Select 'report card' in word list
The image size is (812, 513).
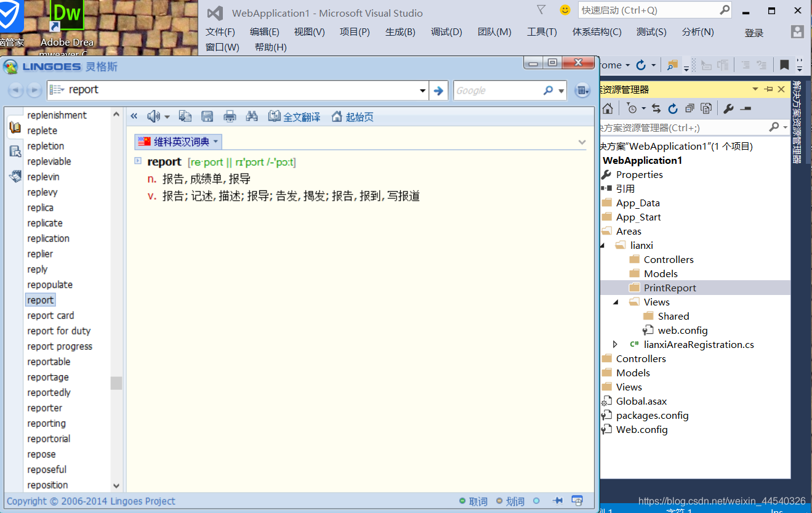pyautogui.click(x=50, y=315)
